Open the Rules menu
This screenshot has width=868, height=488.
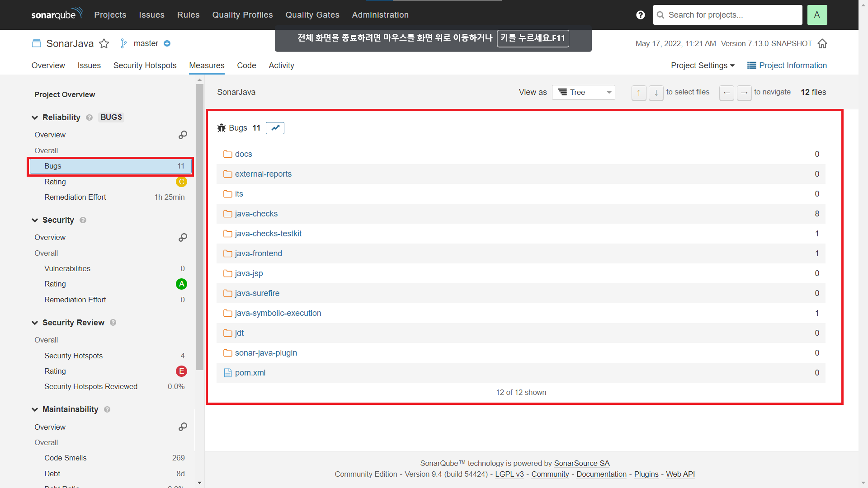pos(188,15)
